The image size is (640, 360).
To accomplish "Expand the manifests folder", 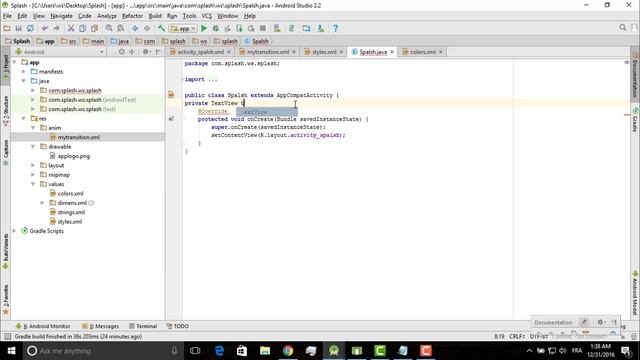I will [24, 71].
